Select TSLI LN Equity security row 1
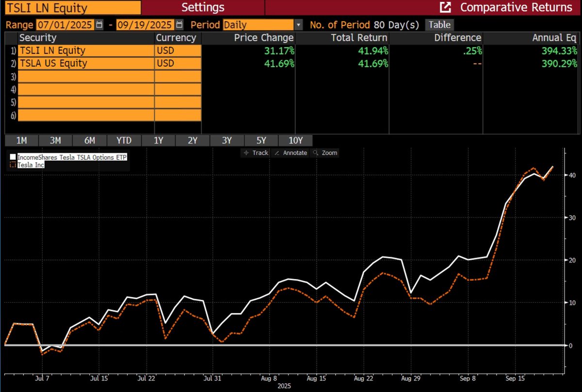 tap(86, 50)
